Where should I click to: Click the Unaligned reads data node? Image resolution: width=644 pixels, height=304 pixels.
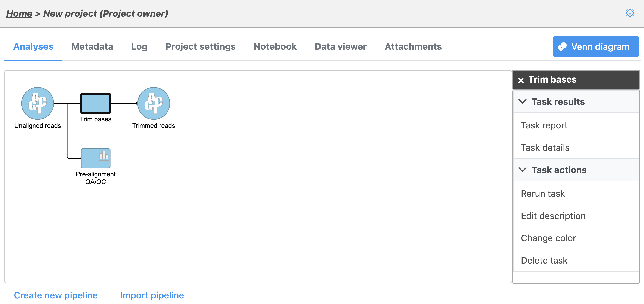(x=37, y=103)
